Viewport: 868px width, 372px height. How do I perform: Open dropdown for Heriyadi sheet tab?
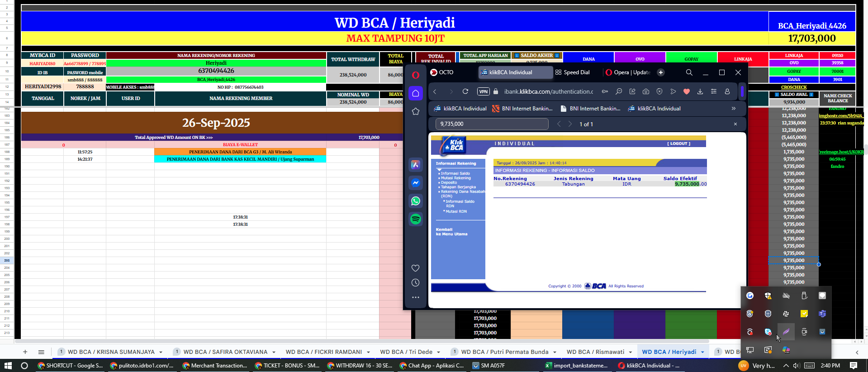[702, 352]
